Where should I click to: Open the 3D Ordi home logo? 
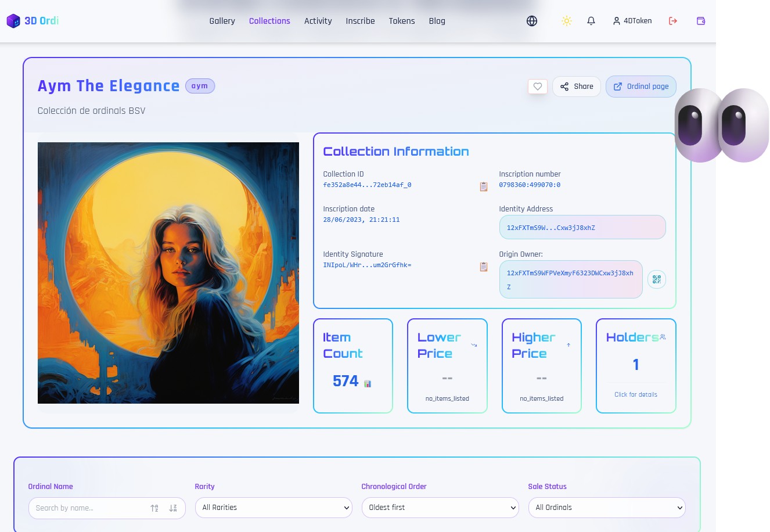pyautogui.click(x=33, y=21)
